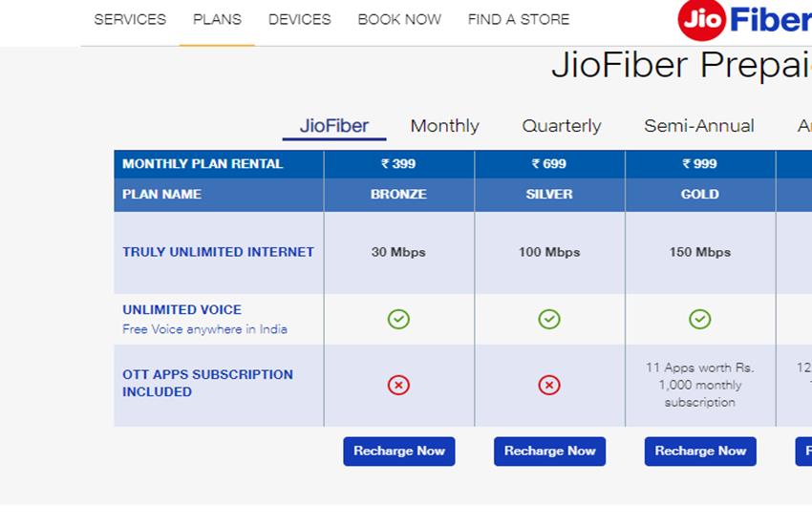Click OTT APPS SUBSCRIPTION INCLUDED label
This screenshot has width=812, height=525.
207,384
